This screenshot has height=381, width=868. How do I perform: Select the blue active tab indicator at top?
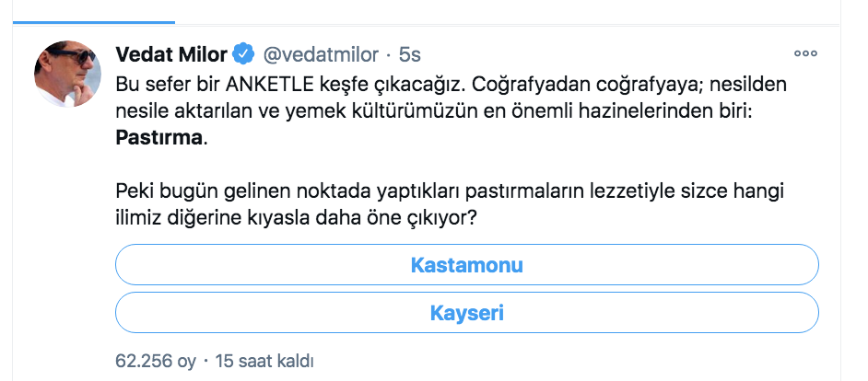tap(94, 22)
